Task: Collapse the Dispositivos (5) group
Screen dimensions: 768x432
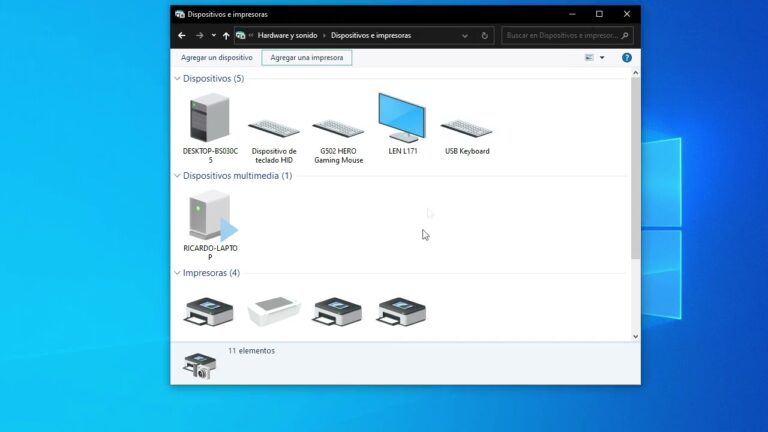Action: pyautogui.click(x=178, y=78)
